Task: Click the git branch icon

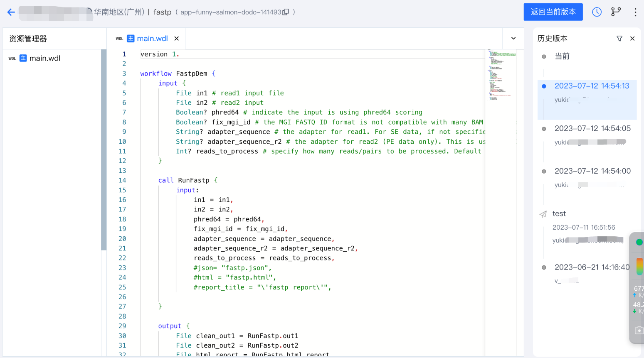Action: tap(616, 12)
